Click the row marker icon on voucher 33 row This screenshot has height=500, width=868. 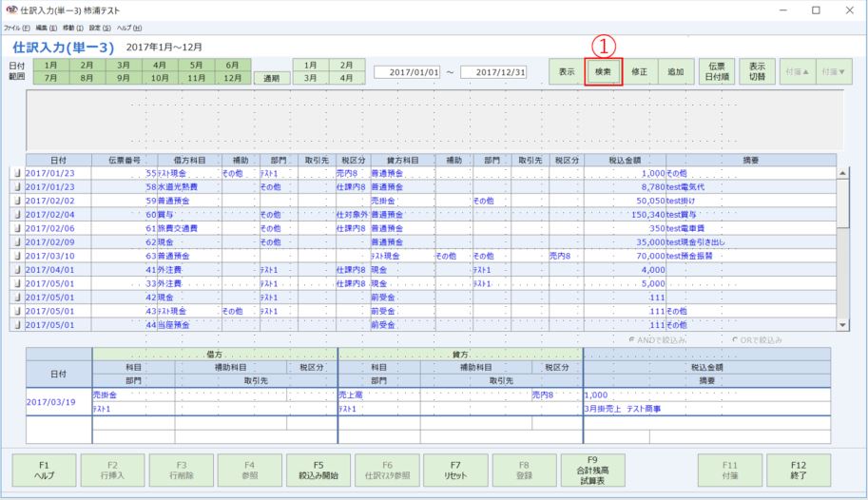[18, 283]
